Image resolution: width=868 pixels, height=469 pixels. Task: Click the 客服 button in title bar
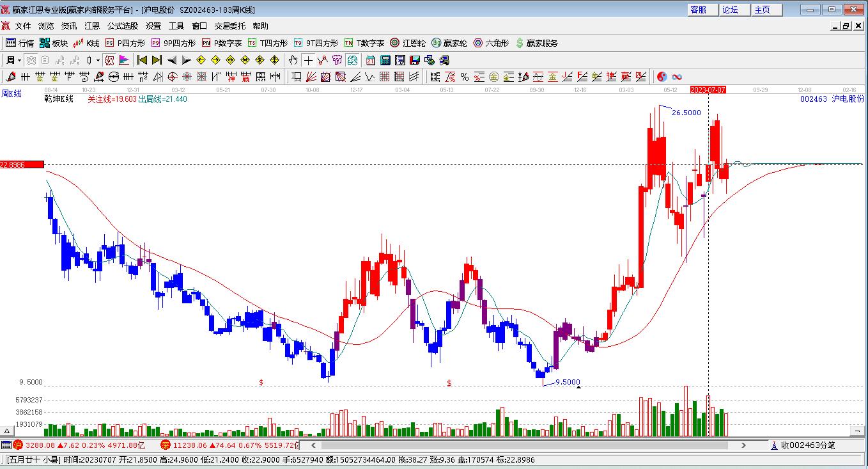(701, 10)
